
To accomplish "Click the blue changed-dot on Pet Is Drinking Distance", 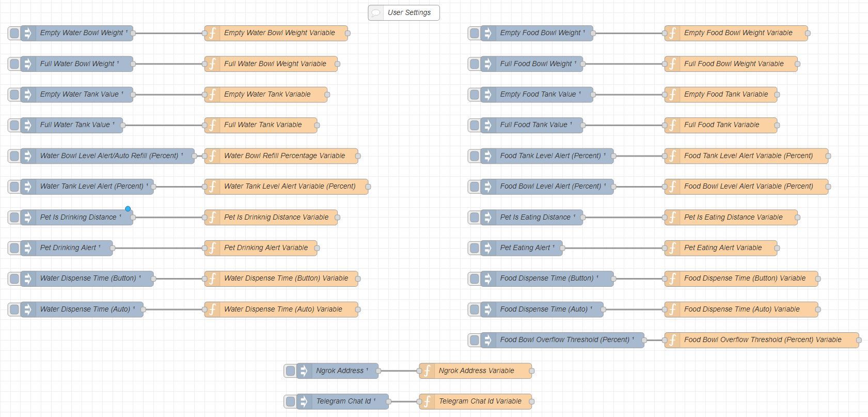I will pos(128,209).
